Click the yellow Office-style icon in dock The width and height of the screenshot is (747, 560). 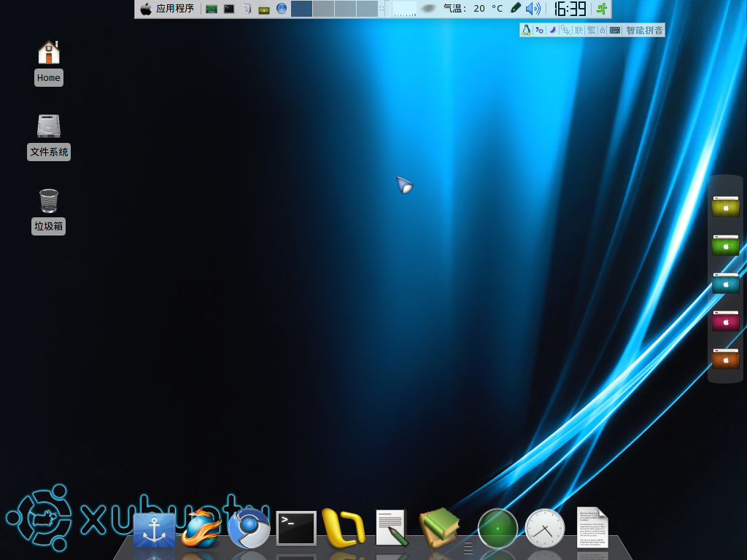344,528
